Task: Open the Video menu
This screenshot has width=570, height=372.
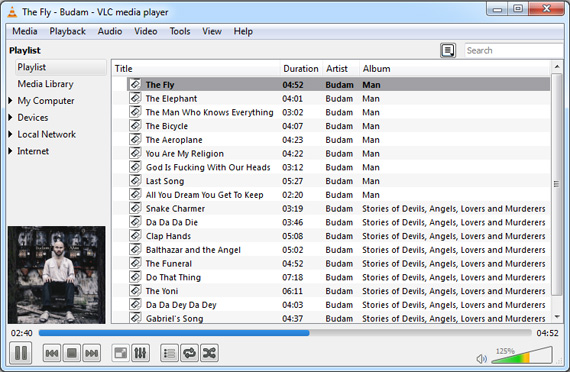Action: pyautogui.click(x=145, y=31)
